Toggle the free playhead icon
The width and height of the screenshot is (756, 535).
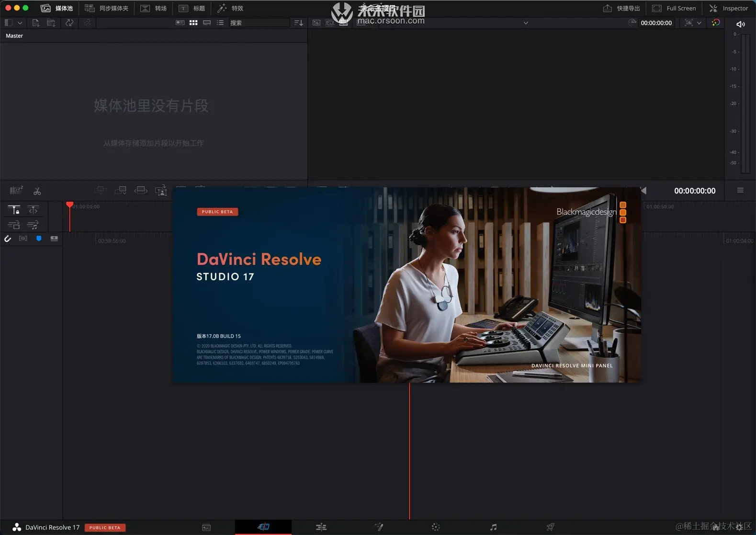click(33, 210)
